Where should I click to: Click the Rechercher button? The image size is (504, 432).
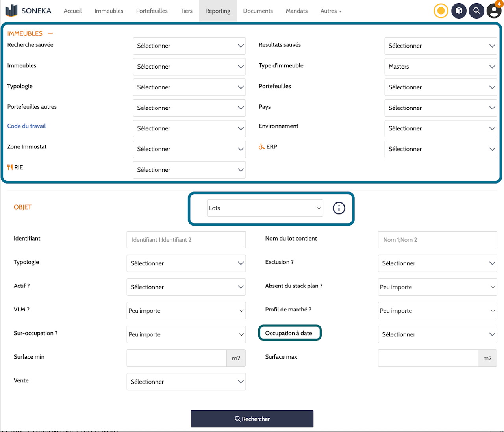[252, 419]
